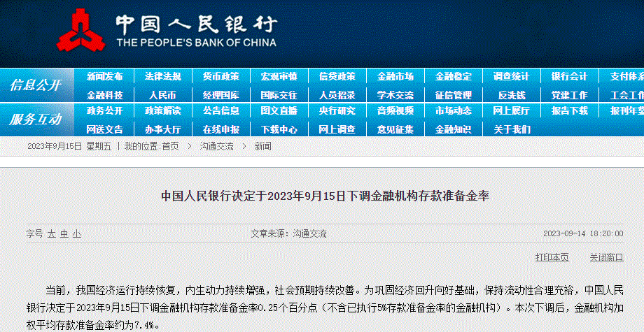
Task: Open the 报告下载 menu item
Action: pos(570,110)
